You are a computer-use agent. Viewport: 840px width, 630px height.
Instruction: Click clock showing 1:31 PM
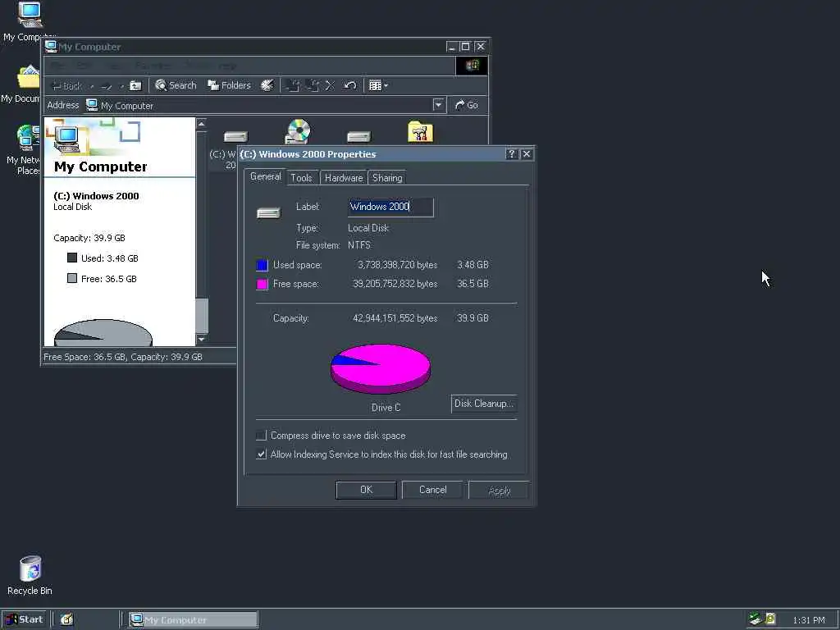809,620
